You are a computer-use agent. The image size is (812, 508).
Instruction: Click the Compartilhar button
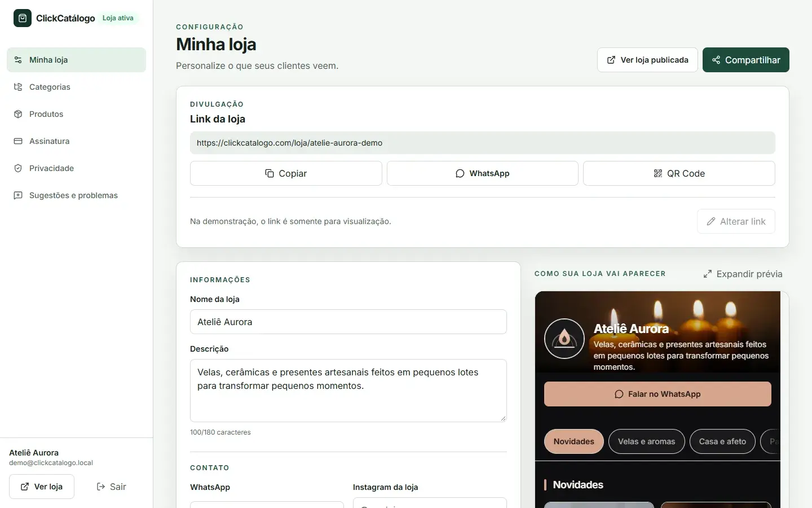pyautogui.click(x=746, y=60)
